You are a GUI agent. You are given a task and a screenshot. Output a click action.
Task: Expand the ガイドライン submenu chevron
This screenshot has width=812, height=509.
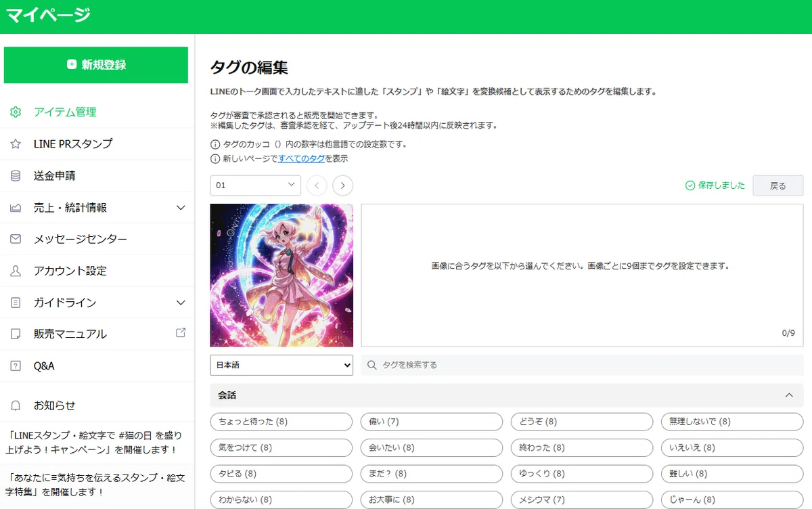click(181, 303)
